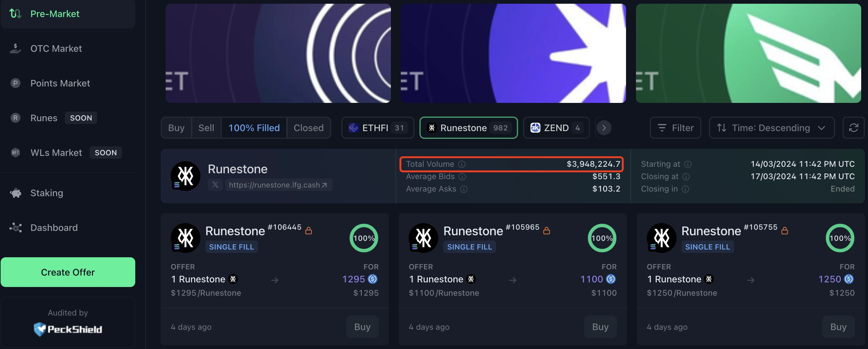Viewport: 868px width, 349px height.
Task: Click the refresh/sync icon button
Action: pyautogui.click(x=854, y=127)
